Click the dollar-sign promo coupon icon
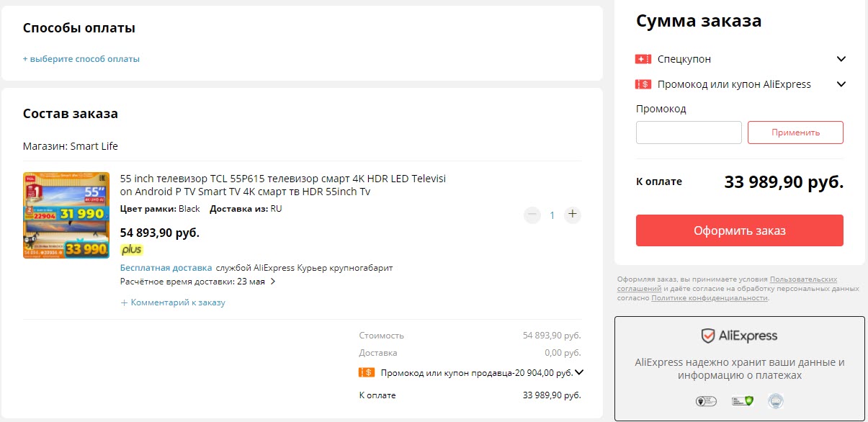The image size is (868, 422). coord(643,84)
